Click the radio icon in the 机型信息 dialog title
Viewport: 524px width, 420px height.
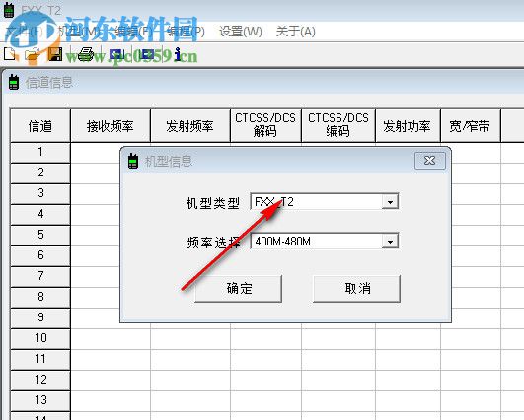[133, 161]
